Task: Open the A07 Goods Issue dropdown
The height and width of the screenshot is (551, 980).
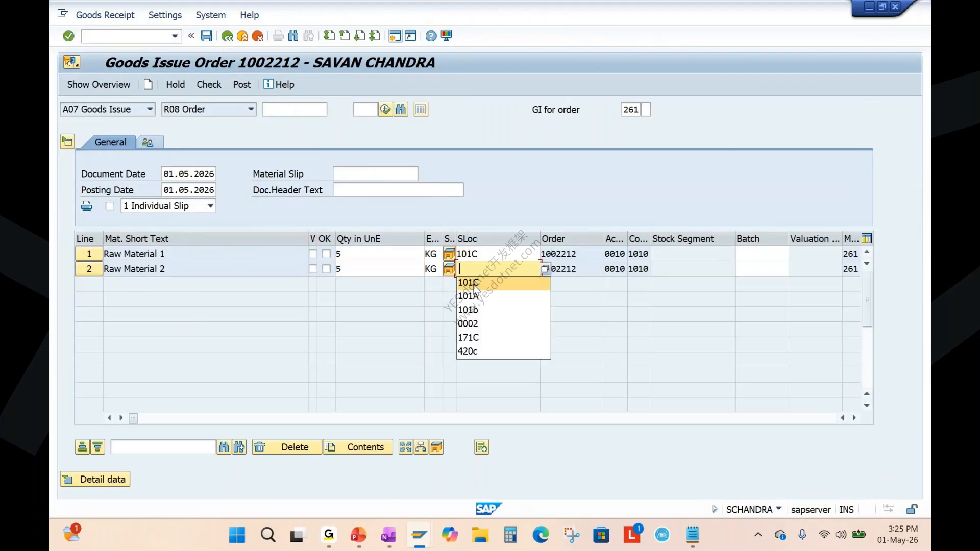Action: [150, 109]
